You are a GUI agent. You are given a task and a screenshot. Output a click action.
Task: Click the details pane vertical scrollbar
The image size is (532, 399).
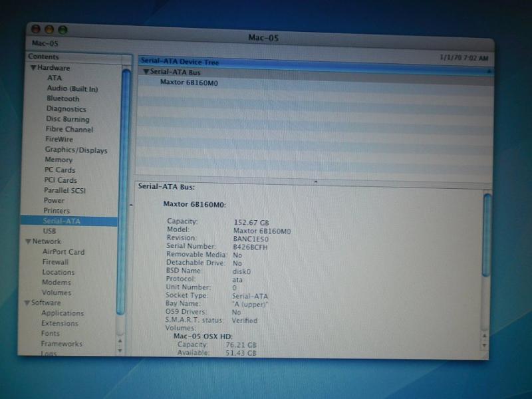pyautogui.click(x=487, y=233)
